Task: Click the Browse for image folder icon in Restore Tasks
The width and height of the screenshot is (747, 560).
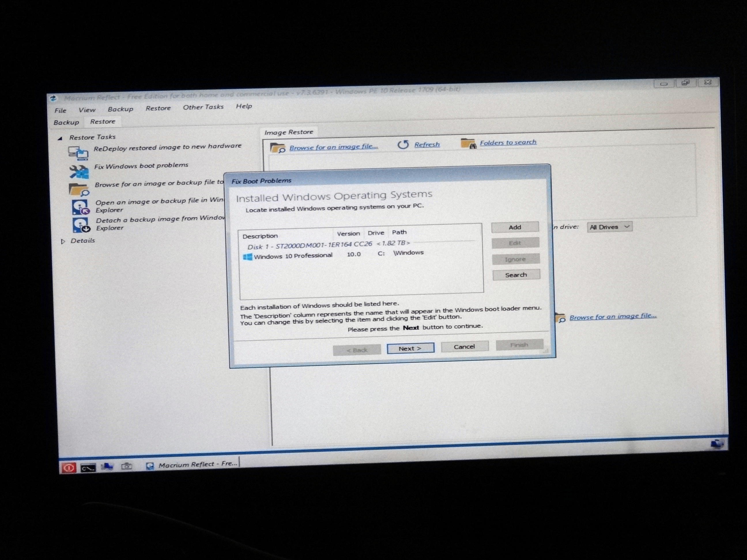Action: pos(79,190)
